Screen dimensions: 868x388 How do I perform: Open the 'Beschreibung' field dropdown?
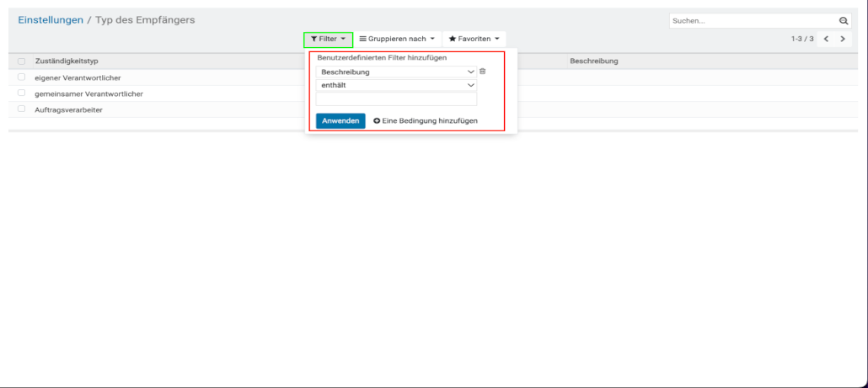[x=396, y=72]
